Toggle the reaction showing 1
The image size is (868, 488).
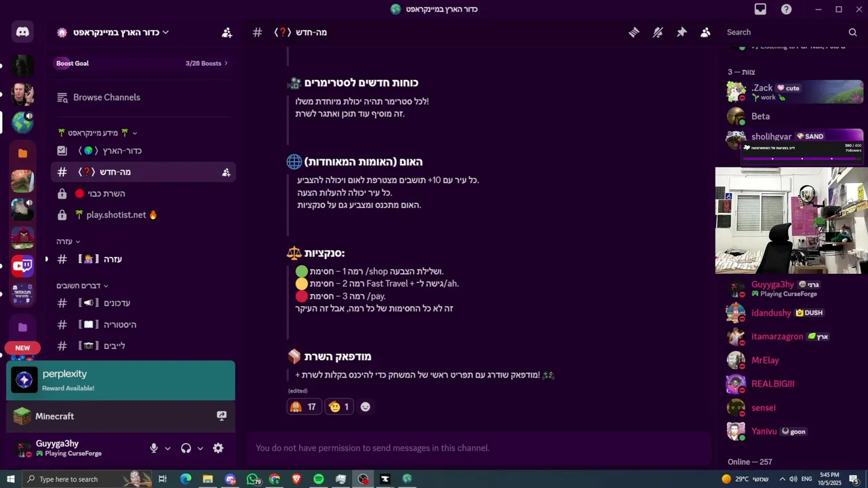[x=339, y=407]
